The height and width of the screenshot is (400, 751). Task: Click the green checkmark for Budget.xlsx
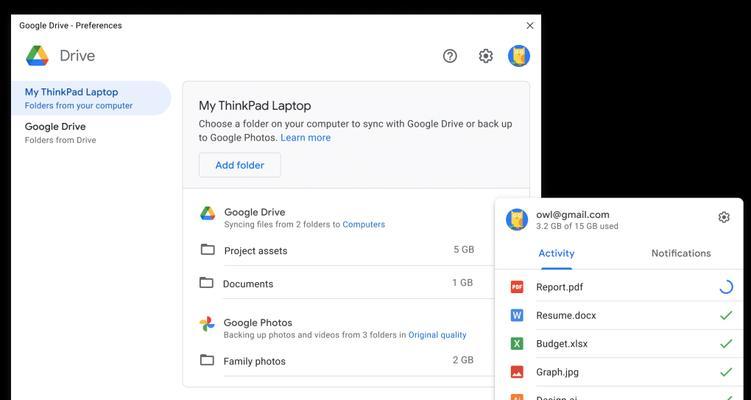726,343
